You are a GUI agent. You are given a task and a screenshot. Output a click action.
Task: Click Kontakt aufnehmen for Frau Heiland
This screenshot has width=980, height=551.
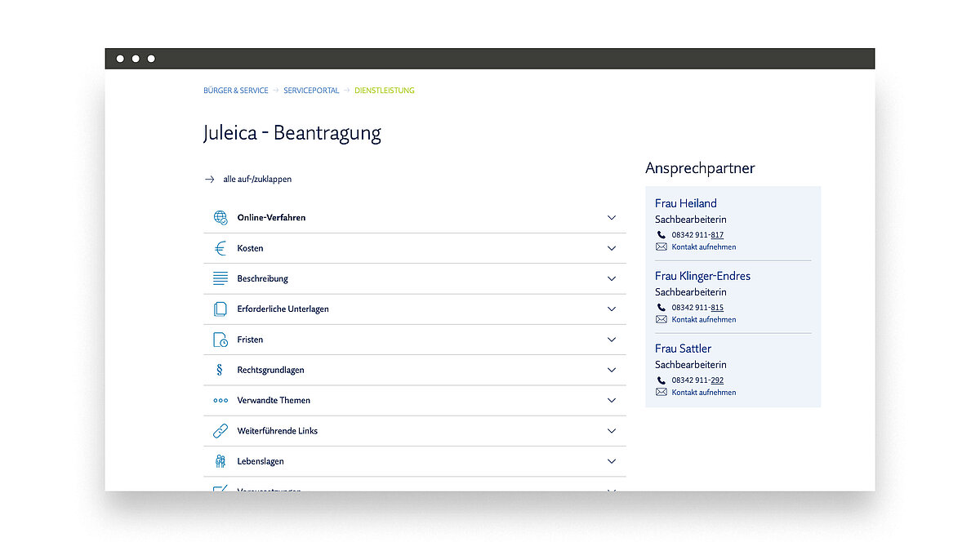704,247
